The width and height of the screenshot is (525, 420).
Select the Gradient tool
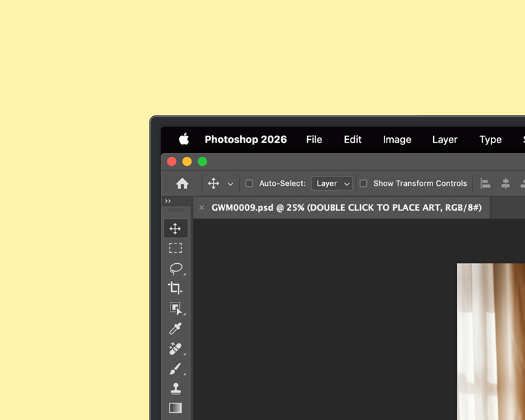(175, 408)
